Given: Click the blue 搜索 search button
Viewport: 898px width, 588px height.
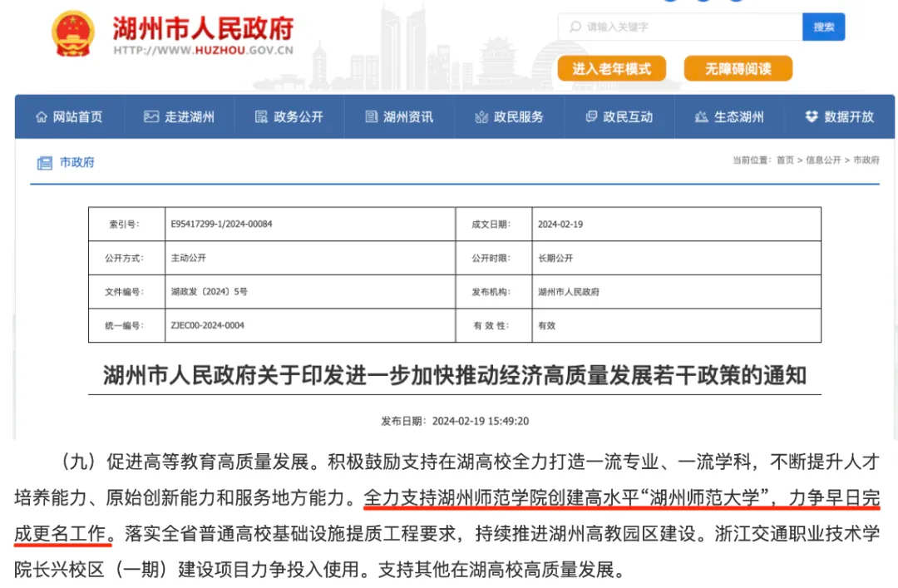Looking at the screenshot, I should [x=823, y=27].
